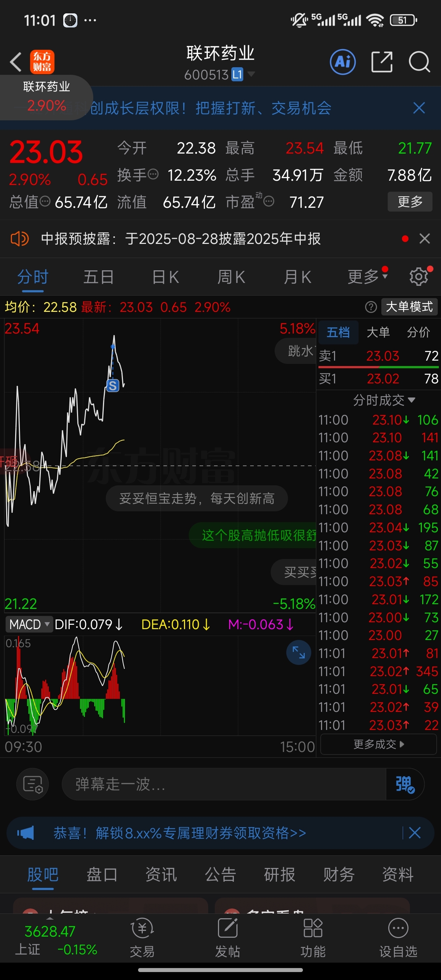The height and width of the screenshot is (980, 441).
Task: Open chart settings gear icon
Action: tap(419, 276)
